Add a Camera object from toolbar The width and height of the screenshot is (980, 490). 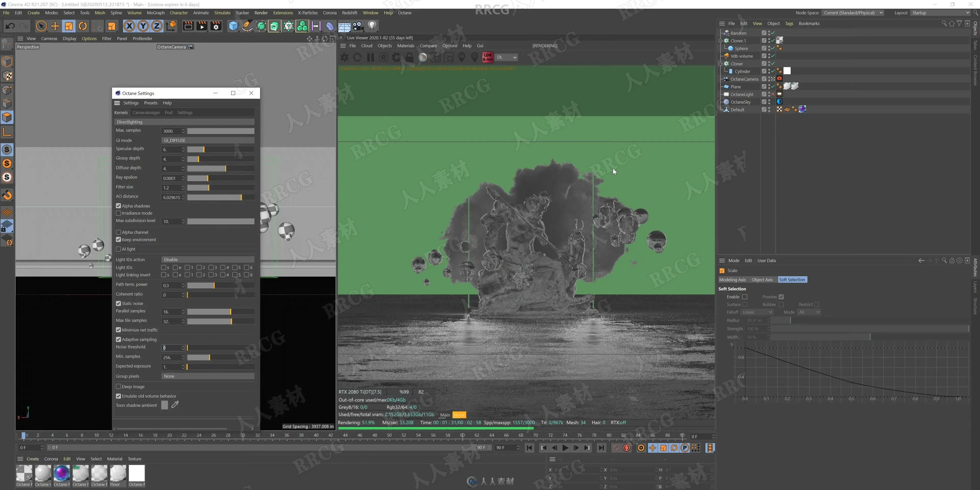tap(358, 26)
